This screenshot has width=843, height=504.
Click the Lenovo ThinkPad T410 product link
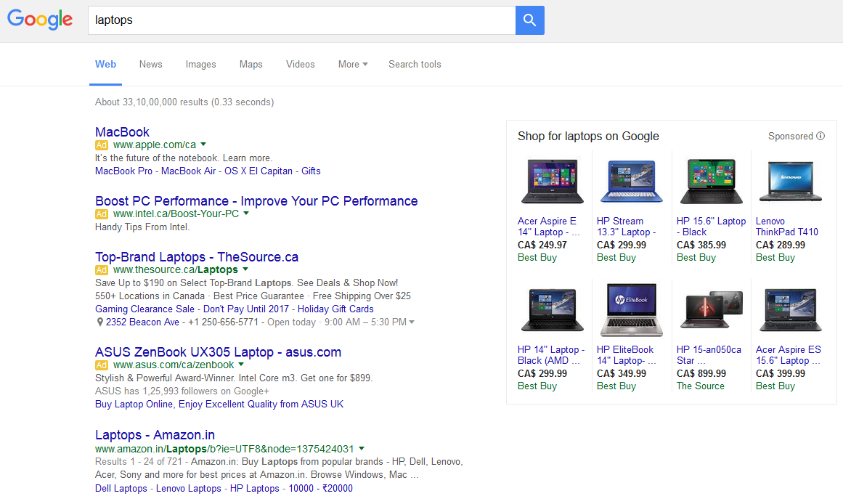(x=786, y=227)
